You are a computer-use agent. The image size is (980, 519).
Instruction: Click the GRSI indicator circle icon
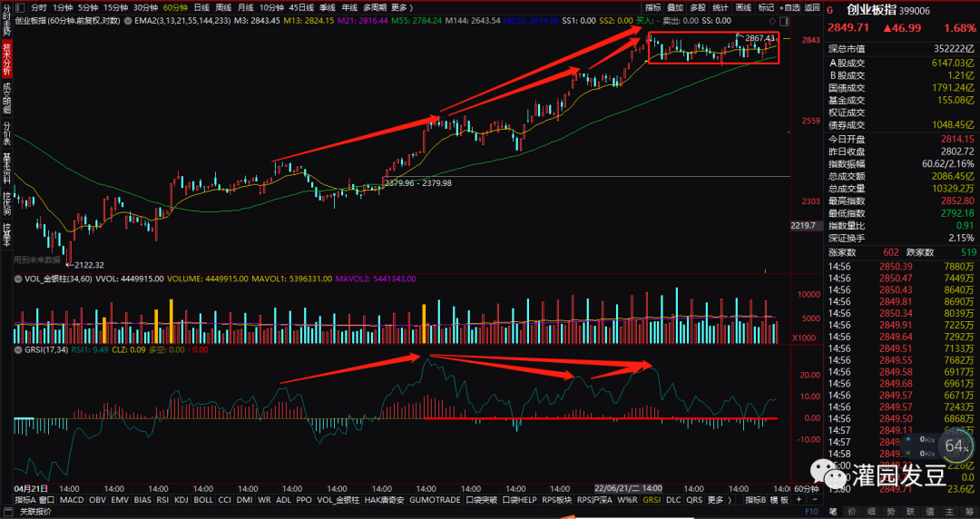pyautogui.click(x=17, y=349)
